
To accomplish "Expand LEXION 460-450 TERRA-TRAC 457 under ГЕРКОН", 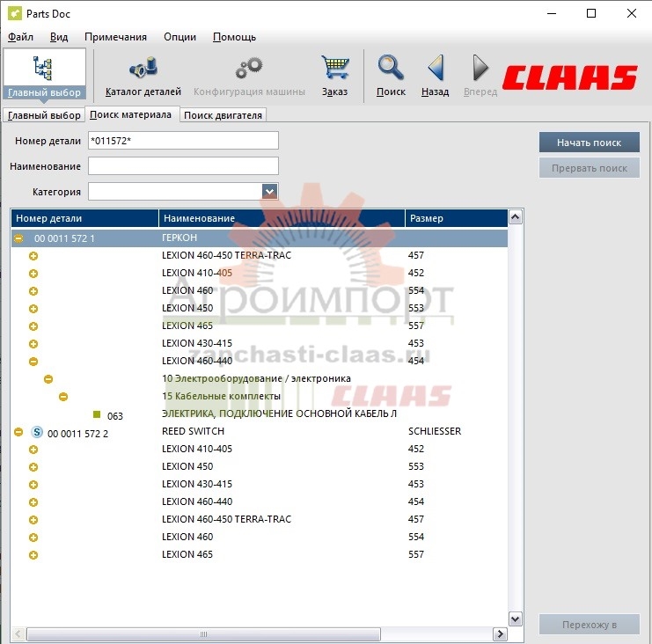I will (33, 256).
